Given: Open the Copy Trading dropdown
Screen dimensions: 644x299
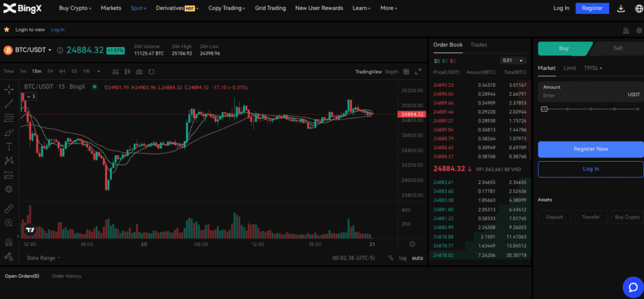Looking at the screenshot, I should click(226, 8).
